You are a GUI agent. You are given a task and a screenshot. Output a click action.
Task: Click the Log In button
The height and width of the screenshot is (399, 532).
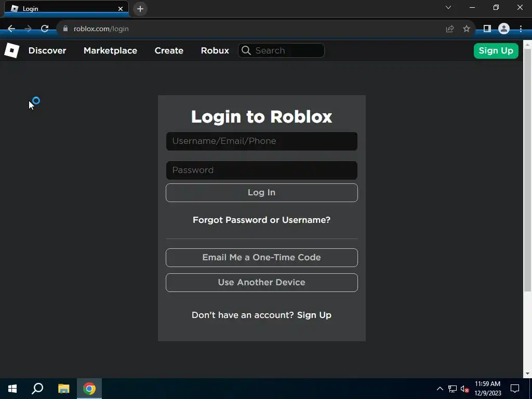262,193
